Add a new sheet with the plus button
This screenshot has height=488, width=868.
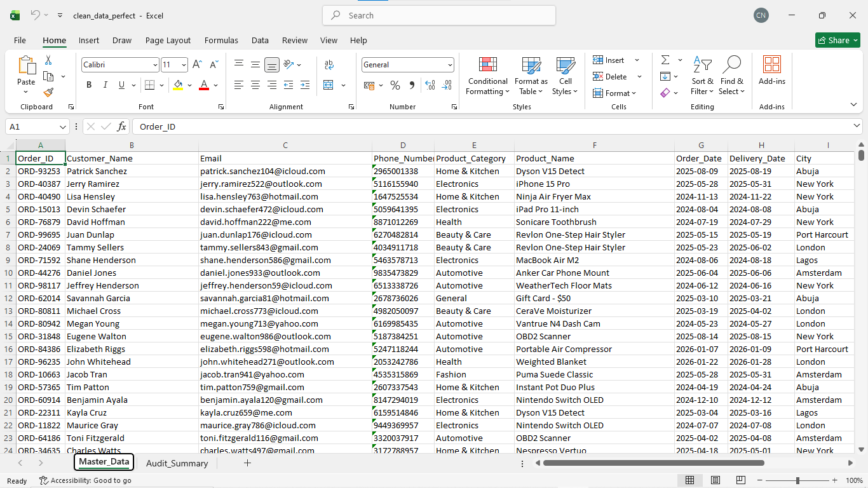[248, 463]
